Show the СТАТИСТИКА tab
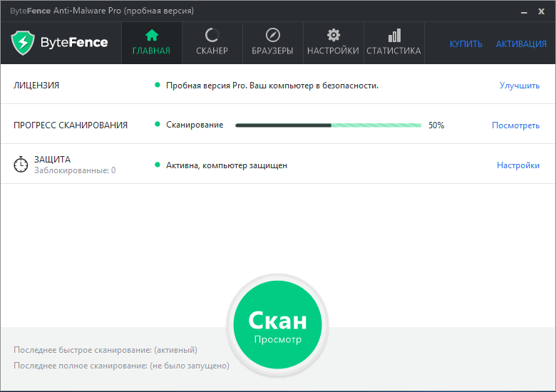This screenshot has width=556, height=392. click(394, 43)
